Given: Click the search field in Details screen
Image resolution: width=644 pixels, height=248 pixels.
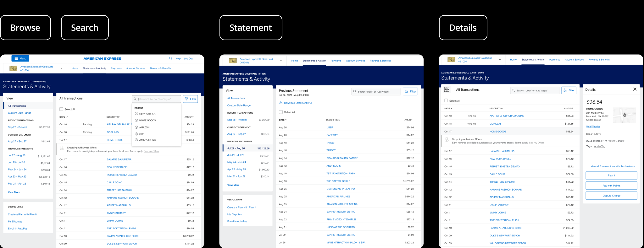Looking at the screenshot, I should [535, 90].
